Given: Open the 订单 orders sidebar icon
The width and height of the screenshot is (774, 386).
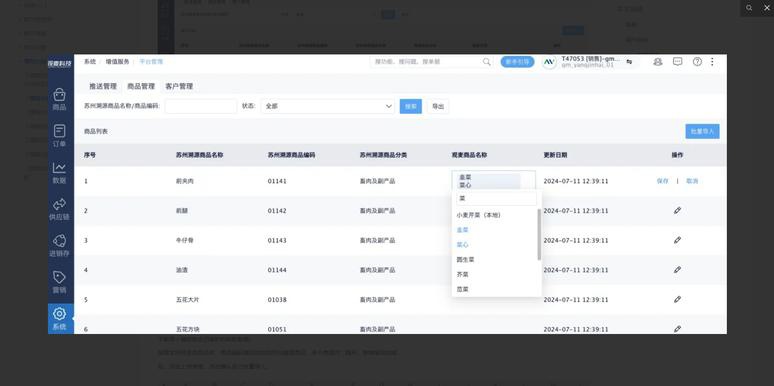Looking at the screenshot, I should pyautogui.click(x=59, y=136).
